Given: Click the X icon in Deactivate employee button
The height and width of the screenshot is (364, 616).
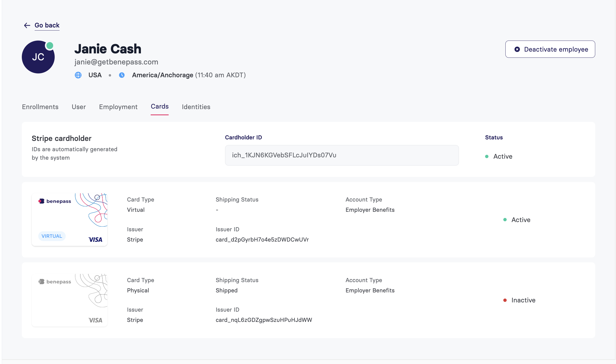Looking at the screenshot, I should 517,49.
